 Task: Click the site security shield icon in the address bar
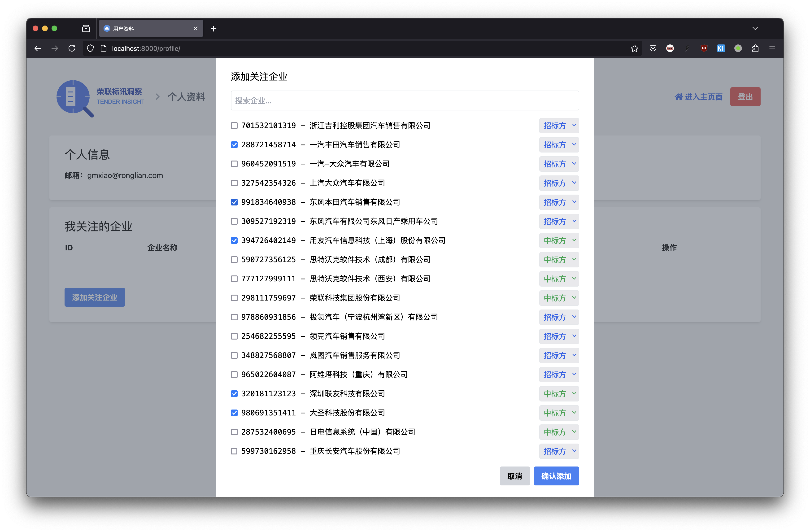tap(90, 48)
